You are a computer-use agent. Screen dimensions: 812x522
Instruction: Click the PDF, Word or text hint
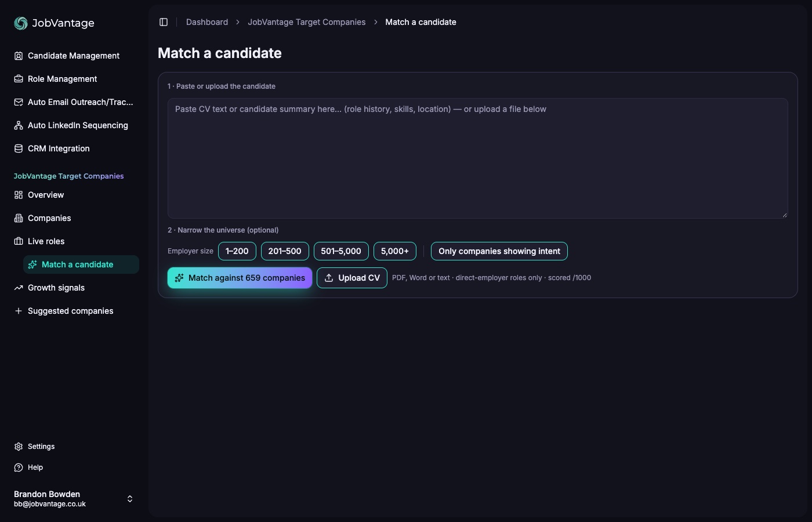coord(492,278)
